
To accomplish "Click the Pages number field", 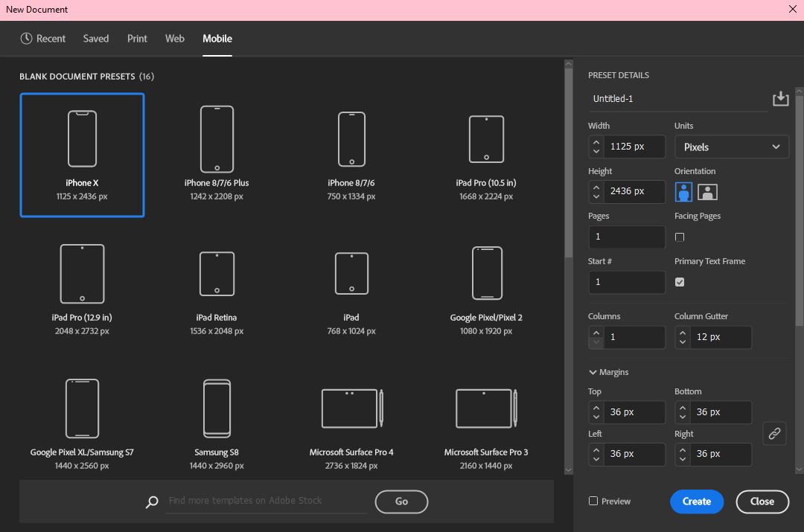I will [627, 237].
